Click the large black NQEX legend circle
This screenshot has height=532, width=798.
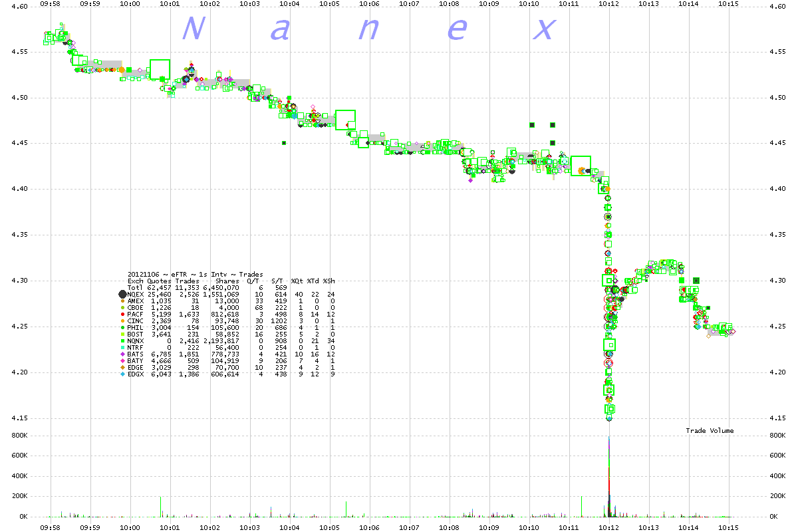[x=122, y=294]
